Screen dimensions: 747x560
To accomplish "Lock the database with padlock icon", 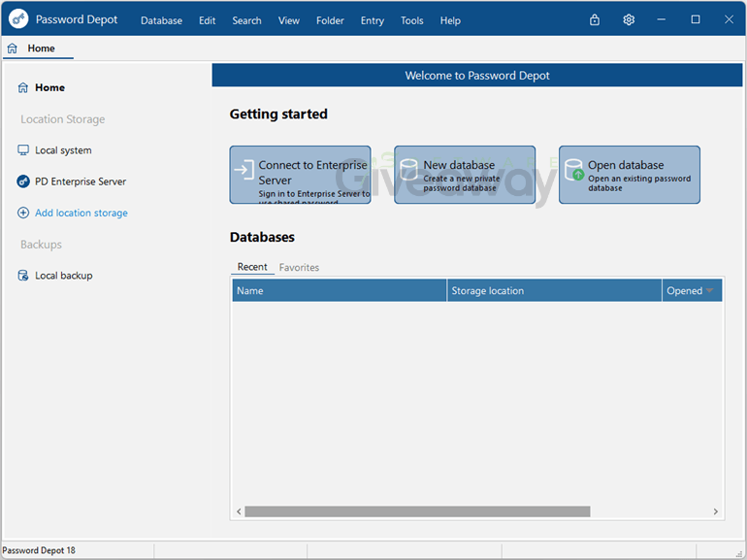I will click(x=595, y=19).
